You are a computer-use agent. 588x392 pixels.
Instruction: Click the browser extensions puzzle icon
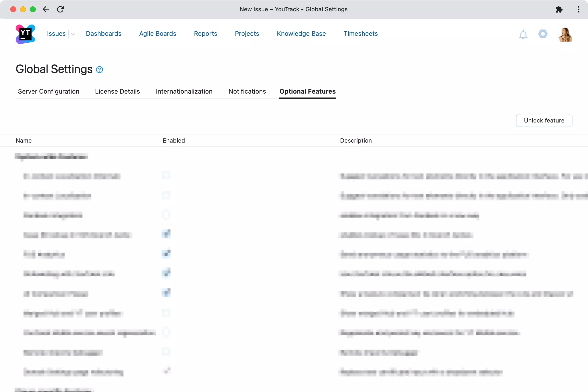pos(559,9)
